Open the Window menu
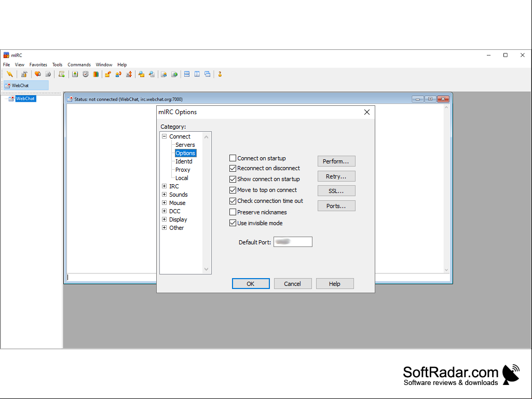Image resolution: width=532 pixels, height=399 pixels. point(104,64)
